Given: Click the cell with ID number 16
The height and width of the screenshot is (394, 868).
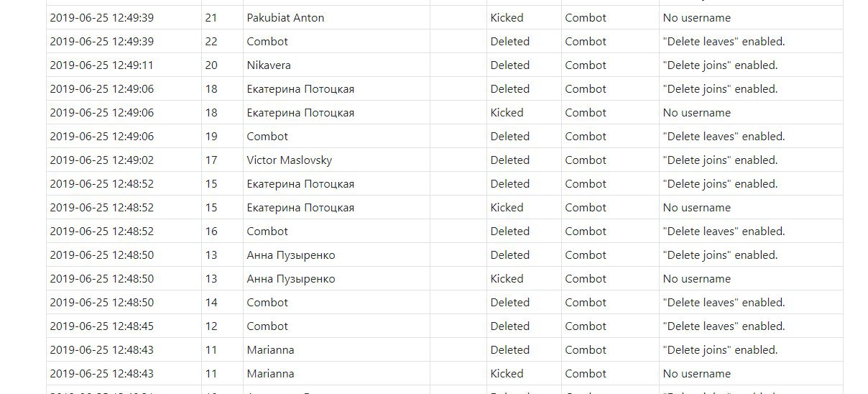Looking at the screenshot, I should tap(222, 232).
